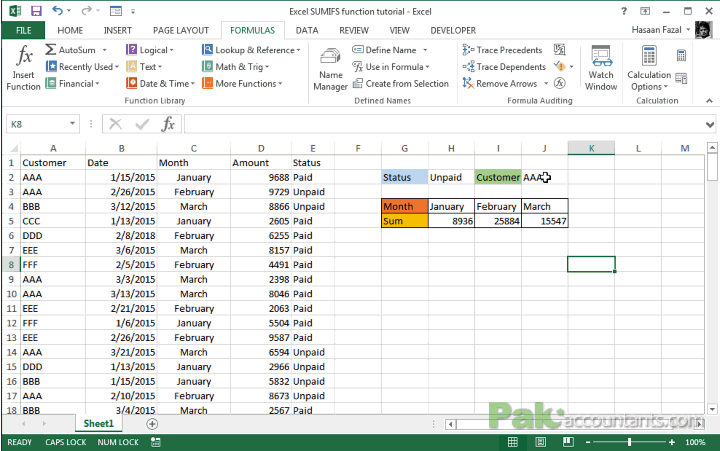The image size is (720, 451).
Task: Switch to Normal view in status bar
Action: (x=512, y=442)
